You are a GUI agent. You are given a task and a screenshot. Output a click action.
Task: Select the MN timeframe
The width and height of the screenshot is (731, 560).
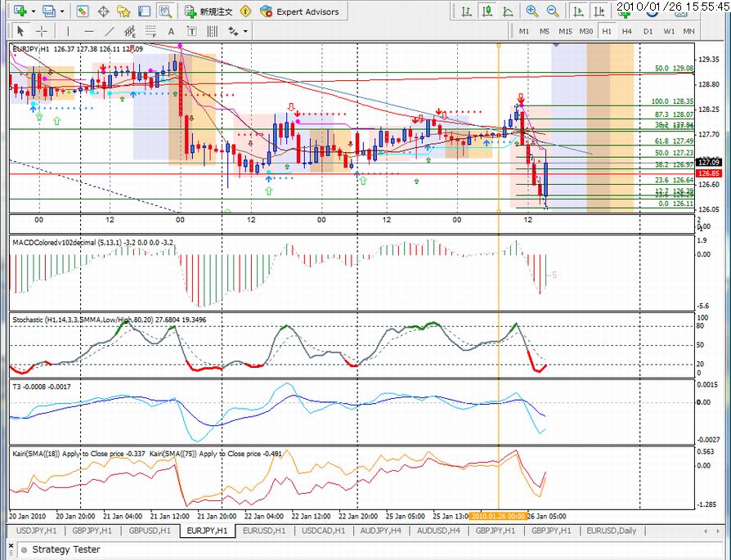[x=688, y=31]
